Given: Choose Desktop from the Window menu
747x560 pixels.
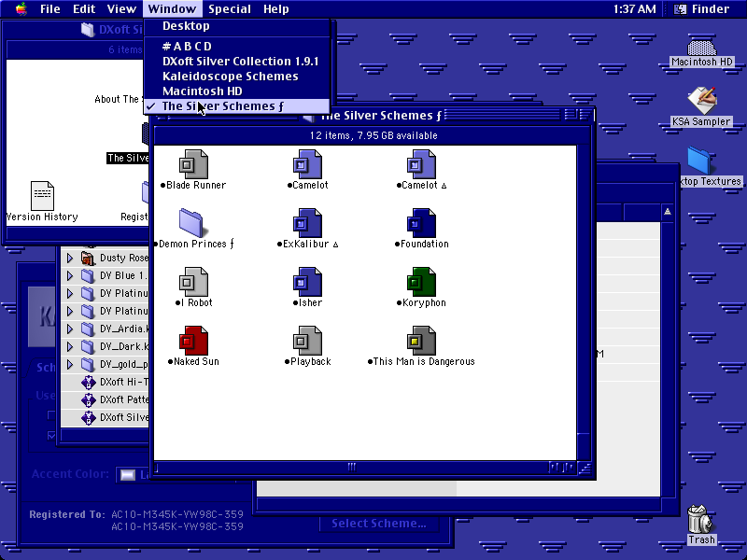Looking at the screenshot, I should point(237,26).
